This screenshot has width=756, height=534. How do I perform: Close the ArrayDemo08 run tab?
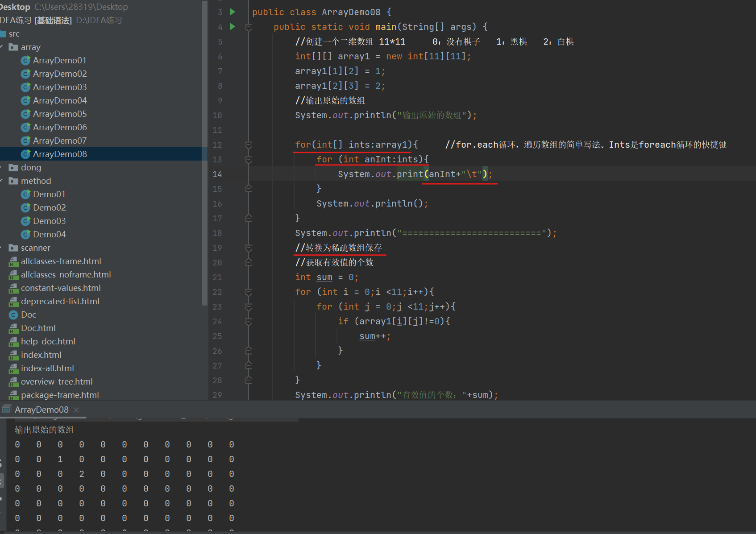click(x=76, y=410)
